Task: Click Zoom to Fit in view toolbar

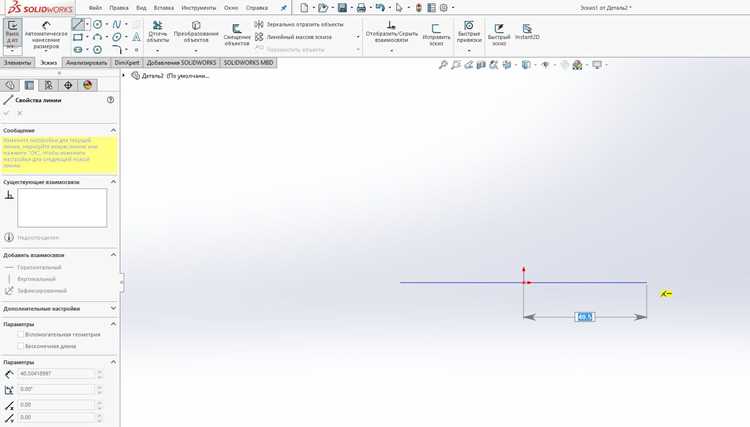Action: point(443,65)
